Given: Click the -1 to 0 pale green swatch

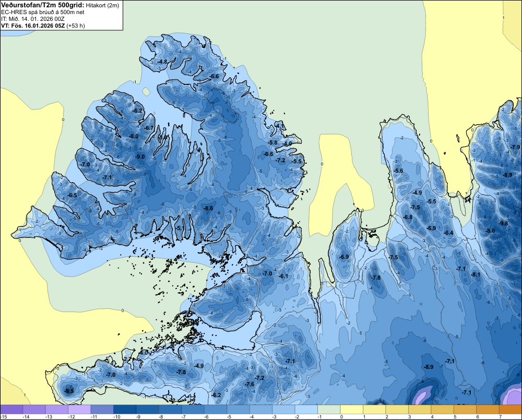Looking at the screenshot, I should [329, 410].
